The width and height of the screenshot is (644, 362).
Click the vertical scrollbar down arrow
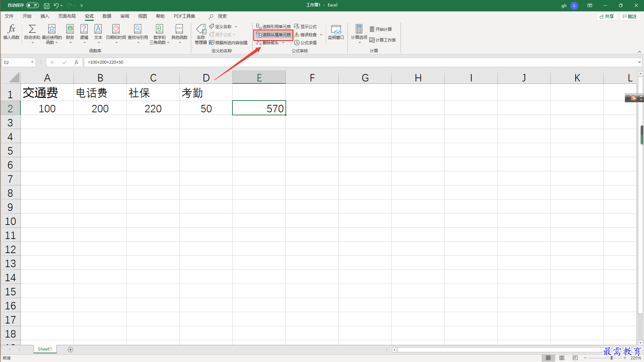(x=640, y=343)
